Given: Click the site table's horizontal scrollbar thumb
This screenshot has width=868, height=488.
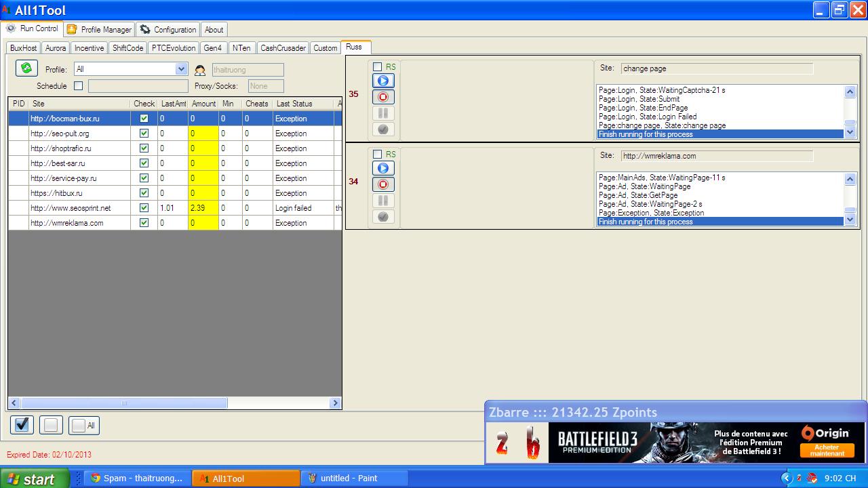Looking at the screenshot, I should pyautogui.click(x=123, y=403).
